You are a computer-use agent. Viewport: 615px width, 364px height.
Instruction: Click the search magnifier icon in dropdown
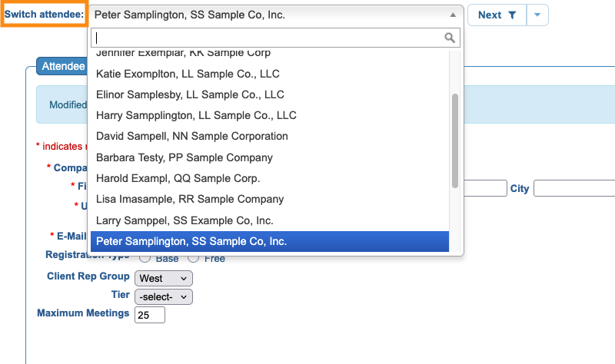[x=450, y=38]
